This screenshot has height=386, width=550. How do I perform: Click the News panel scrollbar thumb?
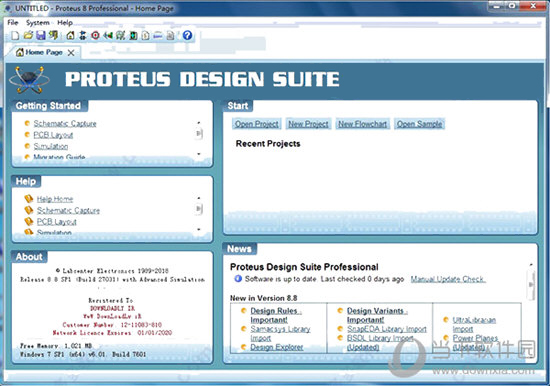(x=531, y=284)
